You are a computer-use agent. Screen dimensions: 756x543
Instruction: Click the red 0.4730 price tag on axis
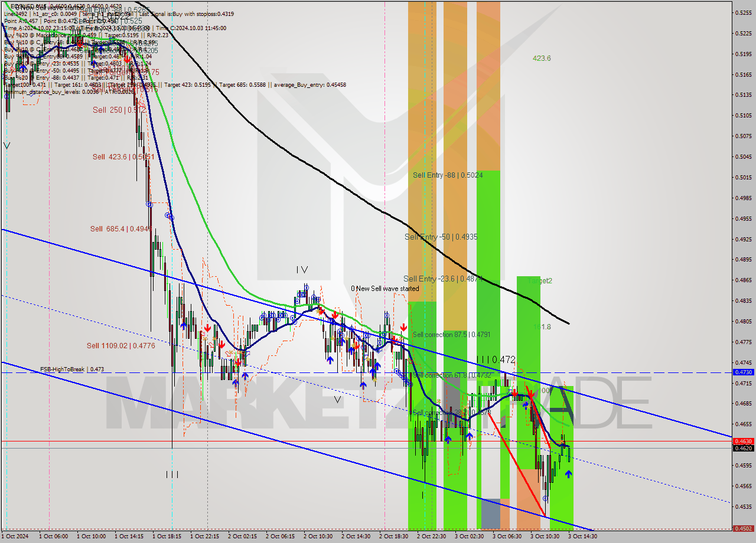coord(743,372)
